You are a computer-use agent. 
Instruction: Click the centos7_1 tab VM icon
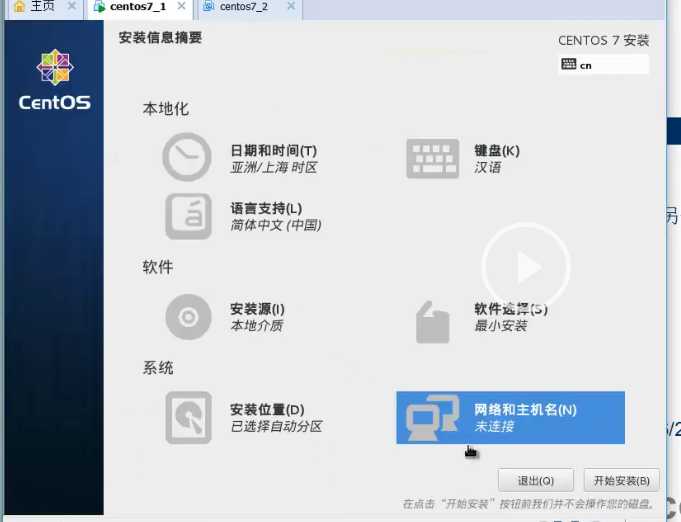[99, 7]
